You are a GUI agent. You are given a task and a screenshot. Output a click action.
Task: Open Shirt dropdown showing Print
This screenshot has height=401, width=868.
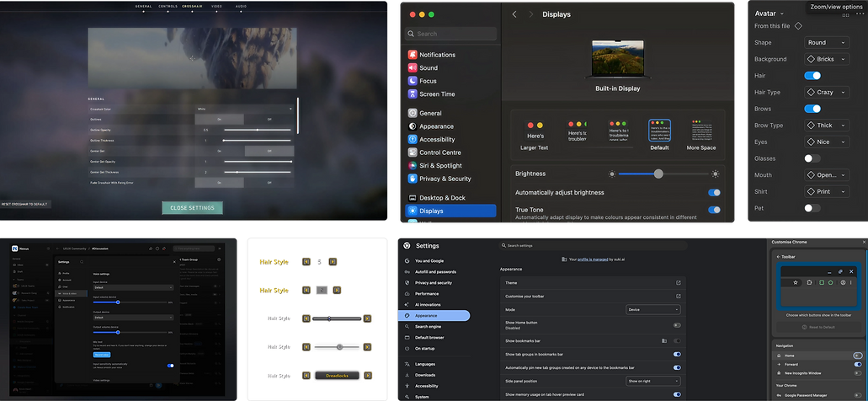[827, 191]
